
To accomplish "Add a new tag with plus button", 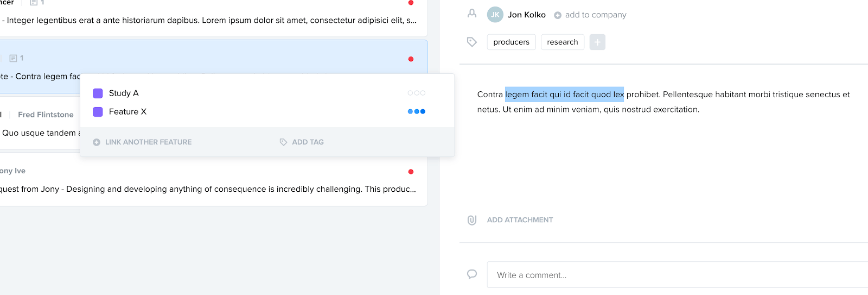I will point(597,42).
